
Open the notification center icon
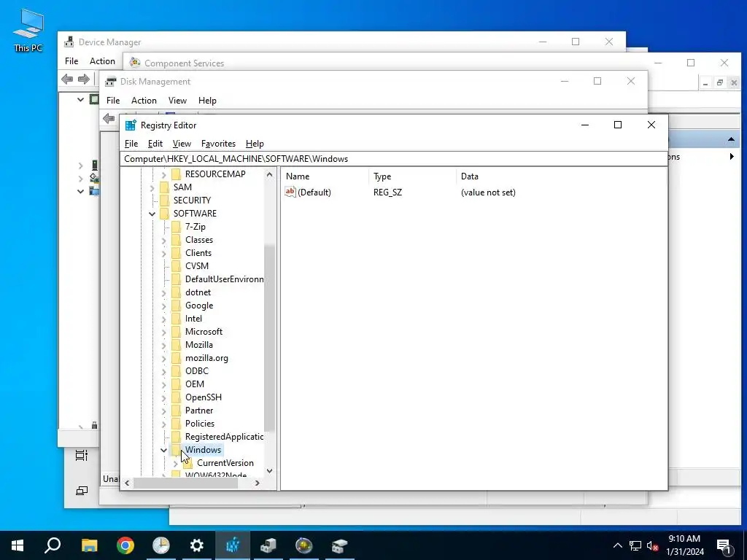724,545
